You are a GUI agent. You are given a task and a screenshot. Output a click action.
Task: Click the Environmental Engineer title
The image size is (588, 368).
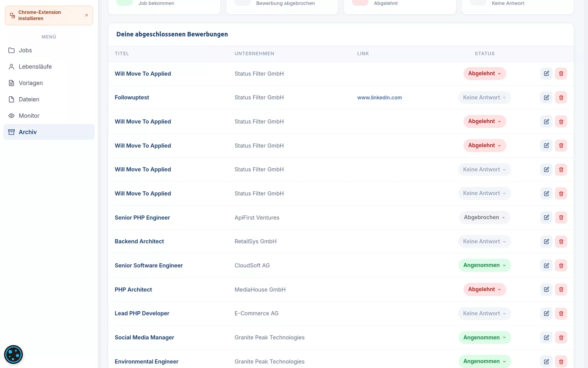click(147, 361)
